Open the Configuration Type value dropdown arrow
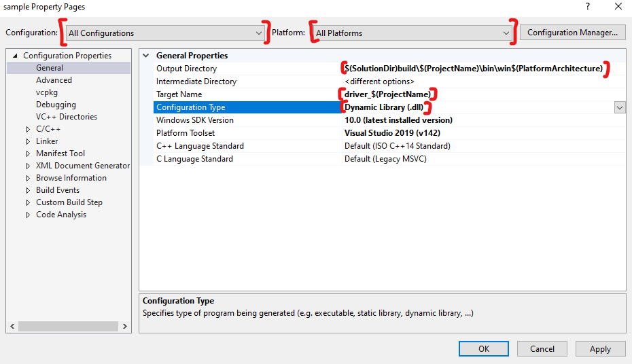 [x=620, y=107]
